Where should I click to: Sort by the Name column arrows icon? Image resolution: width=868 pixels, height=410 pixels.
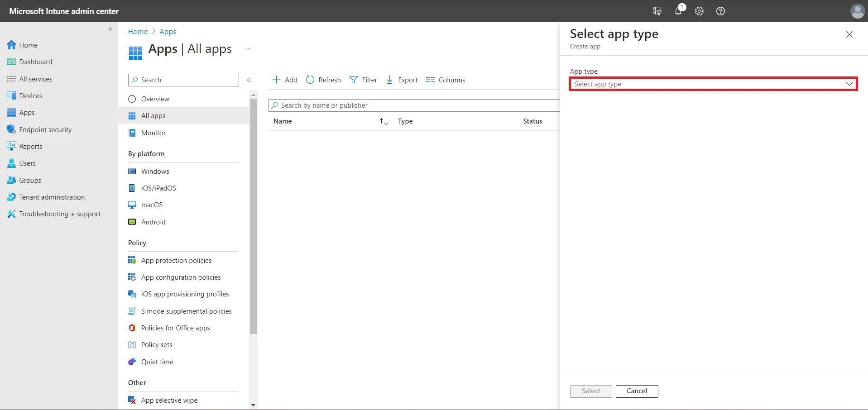(x=384, y=121)
